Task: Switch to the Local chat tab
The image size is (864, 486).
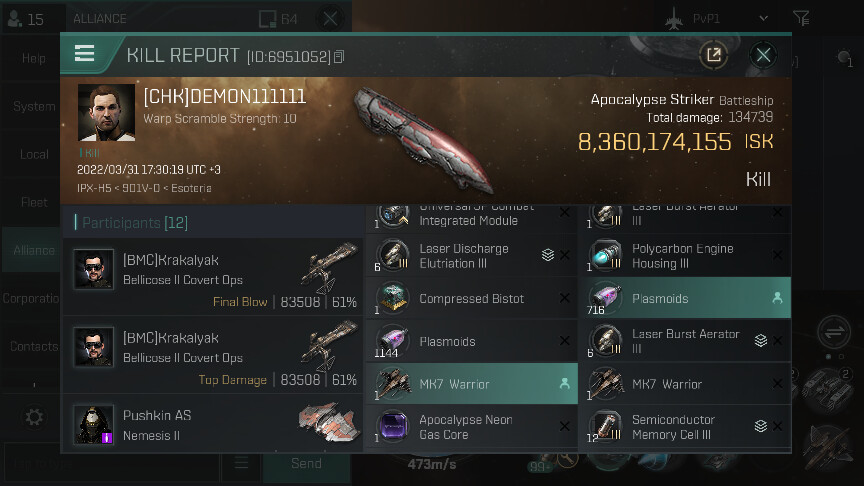Action: click(32, 154)
